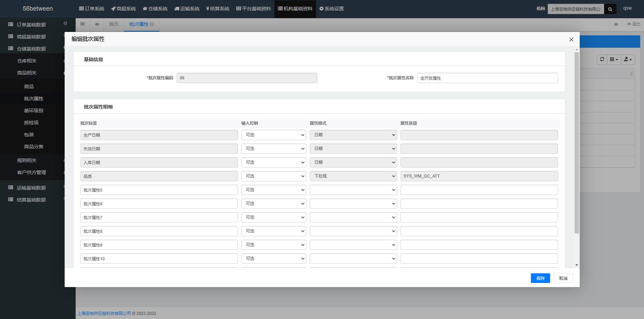The width and height of the screenshot is (644, 319).
Task: Open the 订单系统 top menu
Action: coord(91,9)
